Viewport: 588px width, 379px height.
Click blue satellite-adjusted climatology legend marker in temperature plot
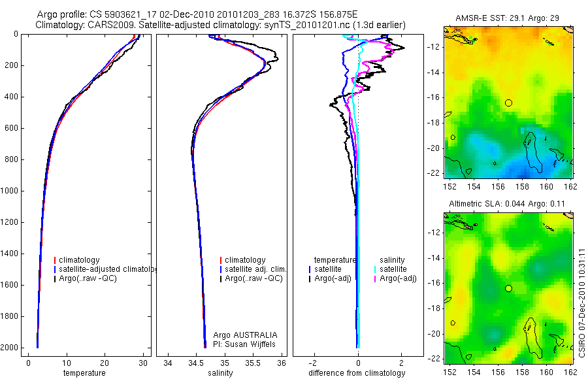pyautogui.click(x=55, y=269)
